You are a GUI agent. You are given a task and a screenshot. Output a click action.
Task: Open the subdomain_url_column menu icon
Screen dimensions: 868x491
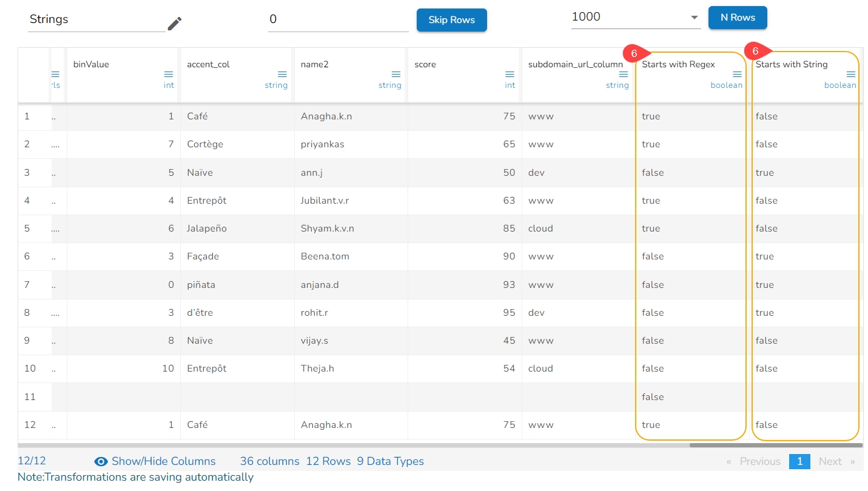click(x=623, y=75)
